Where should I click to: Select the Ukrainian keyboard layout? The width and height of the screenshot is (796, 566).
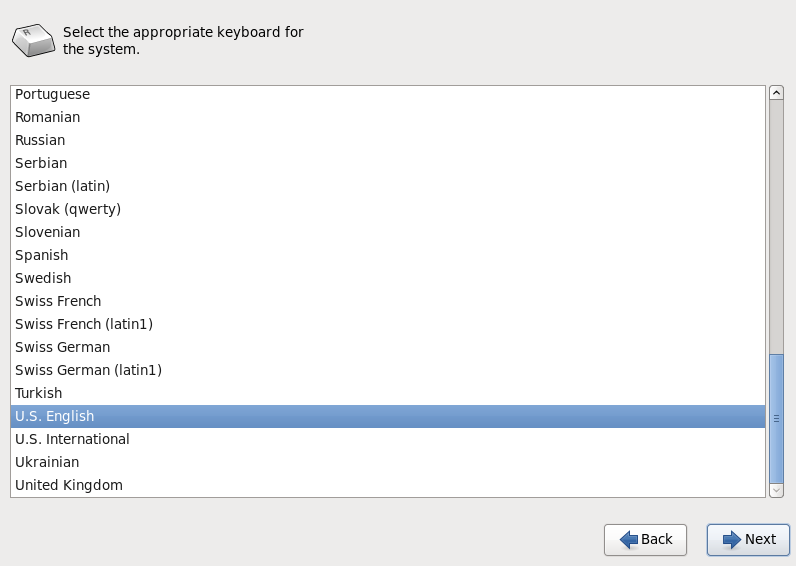pos(388,462)
